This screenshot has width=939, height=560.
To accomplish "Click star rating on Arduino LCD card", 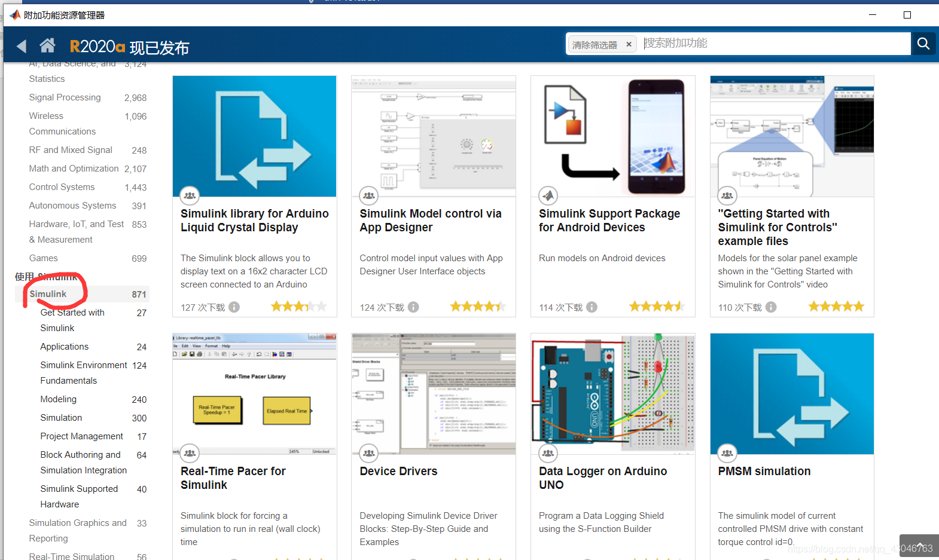I will [299, 307].
